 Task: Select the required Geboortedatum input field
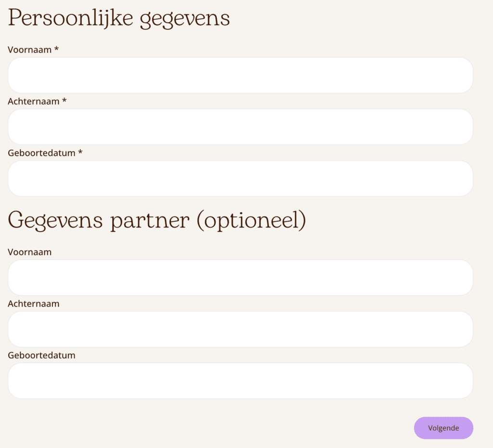click(240, 178)
